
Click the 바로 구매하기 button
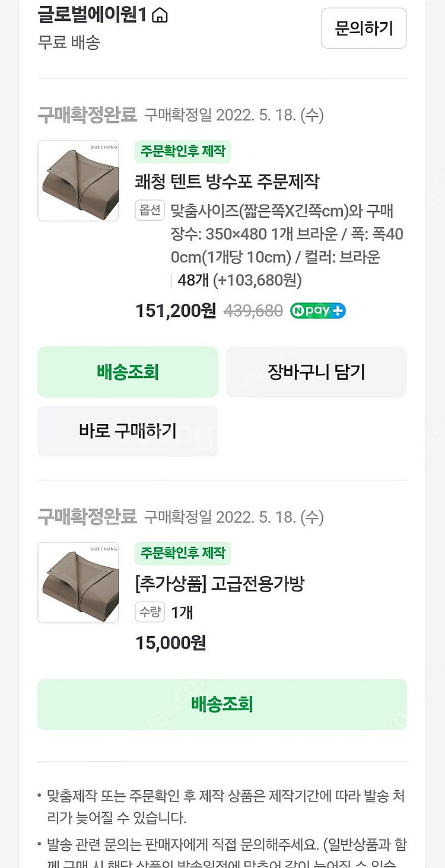point(128,431)
